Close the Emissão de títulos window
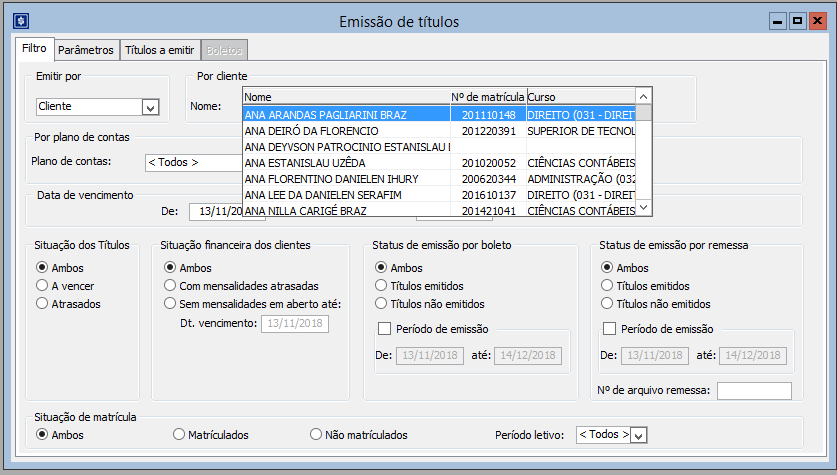This screenshot has height=475, width=837. [x=817, y=20]
